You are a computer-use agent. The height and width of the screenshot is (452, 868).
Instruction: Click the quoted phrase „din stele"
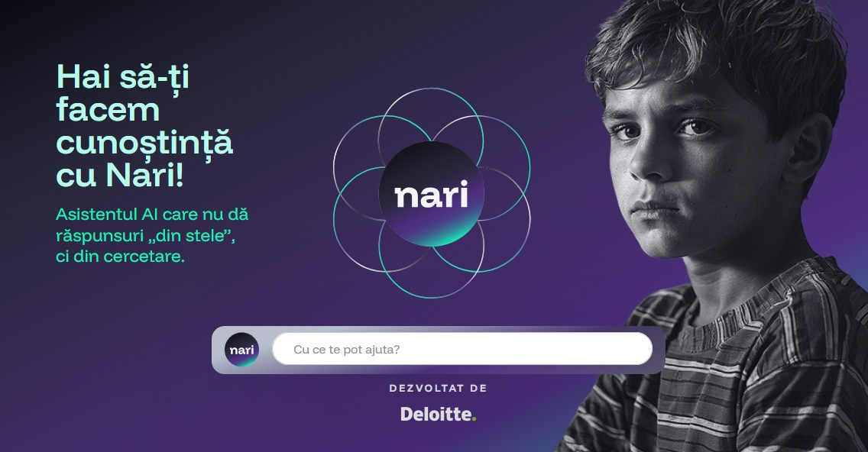[192, 236]
